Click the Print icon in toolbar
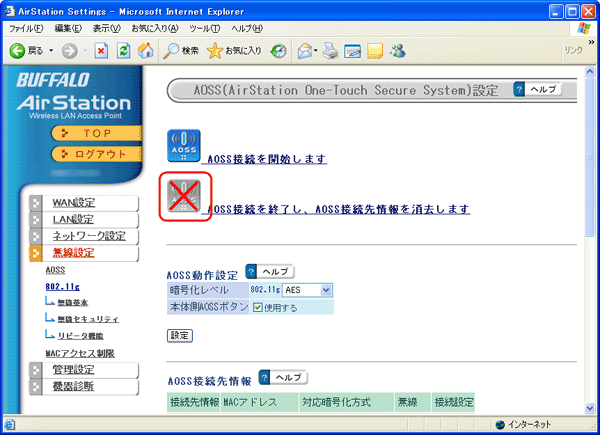This screenshot has height=435, width=600. click(x=330, y=51)
